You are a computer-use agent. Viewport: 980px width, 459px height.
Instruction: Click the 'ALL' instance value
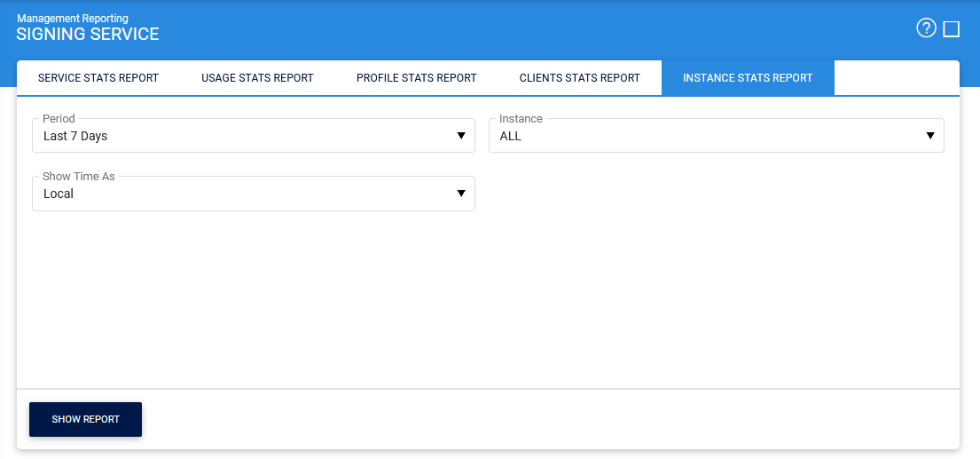511,137
